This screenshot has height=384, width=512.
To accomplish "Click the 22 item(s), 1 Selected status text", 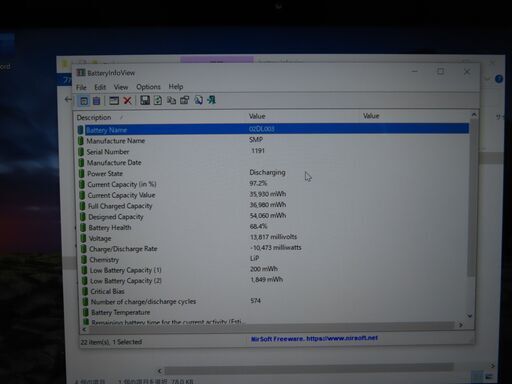I will coord(111,342).
